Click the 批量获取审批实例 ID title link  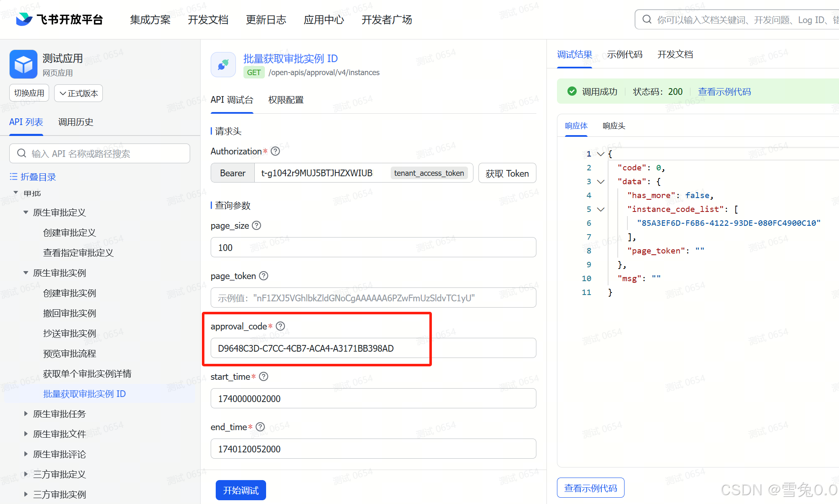(290, 58)
